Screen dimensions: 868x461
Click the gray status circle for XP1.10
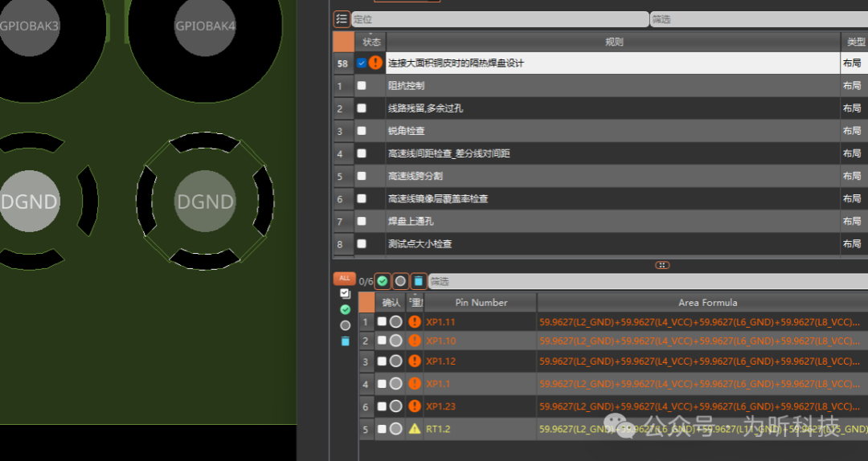tap(395, 341)
